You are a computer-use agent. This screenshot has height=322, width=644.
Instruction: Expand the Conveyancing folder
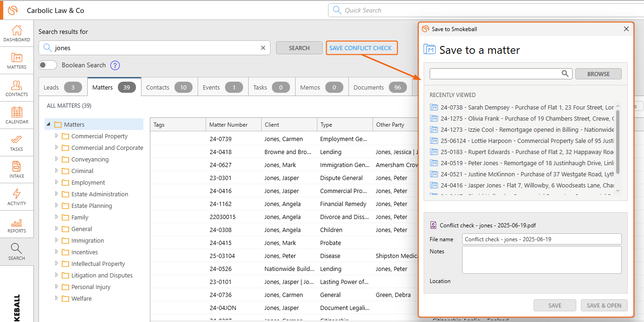click(57, 159)
